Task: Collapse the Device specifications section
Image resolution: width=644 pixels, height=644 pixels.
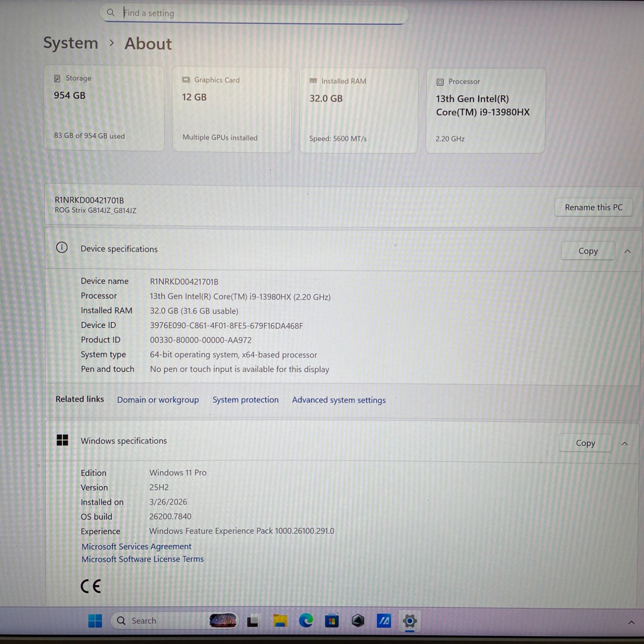Action: [628, 251]
